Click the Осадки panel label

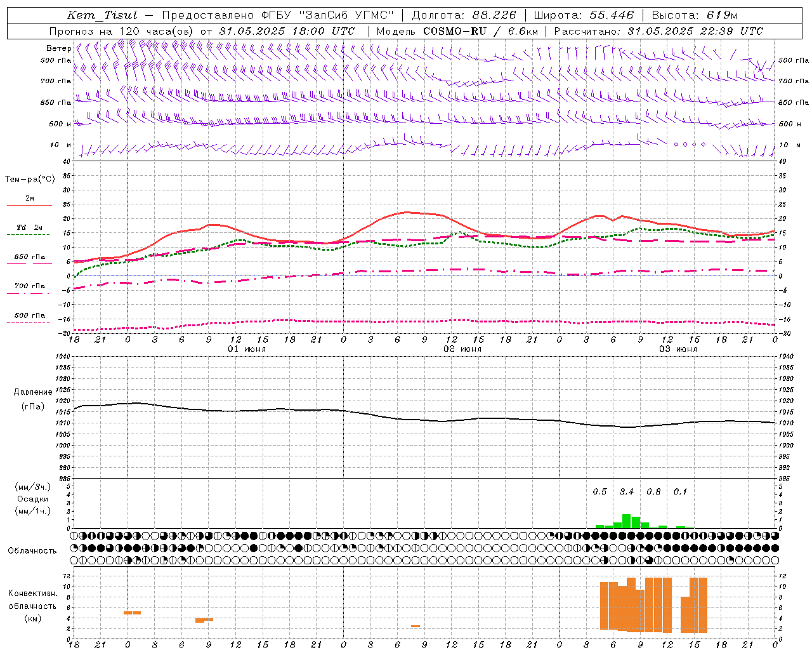(33, 499)
